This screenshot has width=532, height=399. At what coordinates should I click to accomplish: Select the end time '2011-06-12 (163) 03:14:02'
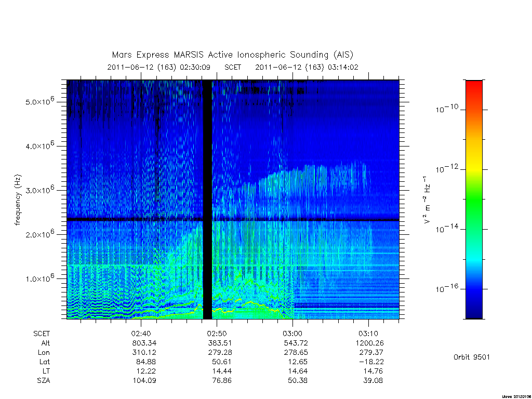tap(307, 68)
